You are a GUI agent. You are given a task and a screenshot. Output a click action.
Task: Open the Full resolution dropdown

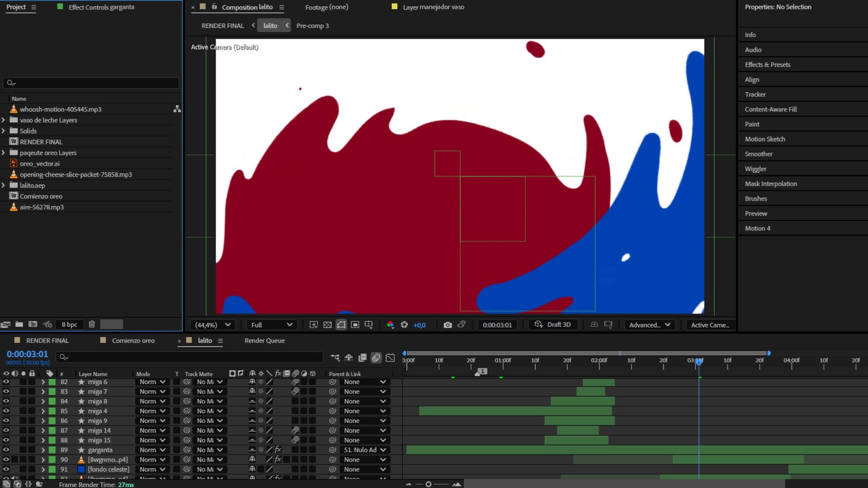[x=271, y=325]
